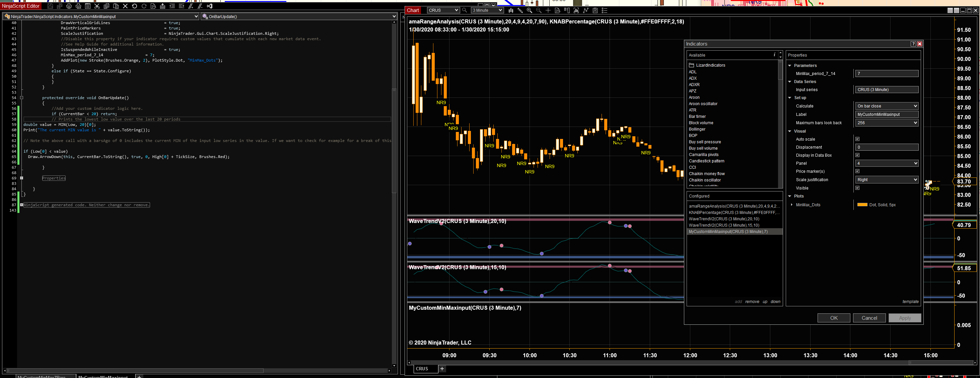Open the Calculate dropdown showing On bar close
980x378 pixels.
[x=887, y=106]
